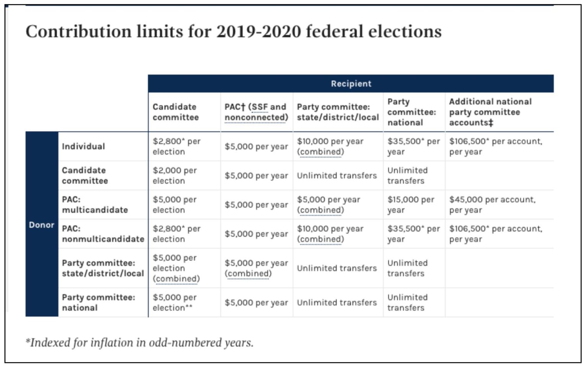Click the 'Additional national party committee accounts' header
The image size is (588, 366).
tap(490, 112)
